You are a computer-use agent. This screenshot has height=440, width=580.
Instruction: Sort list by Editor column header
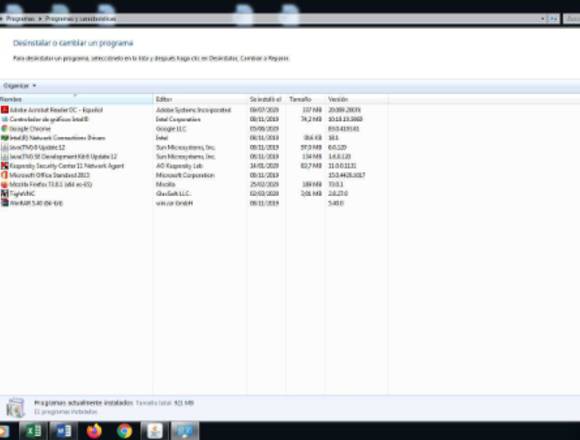coord(200,99)
